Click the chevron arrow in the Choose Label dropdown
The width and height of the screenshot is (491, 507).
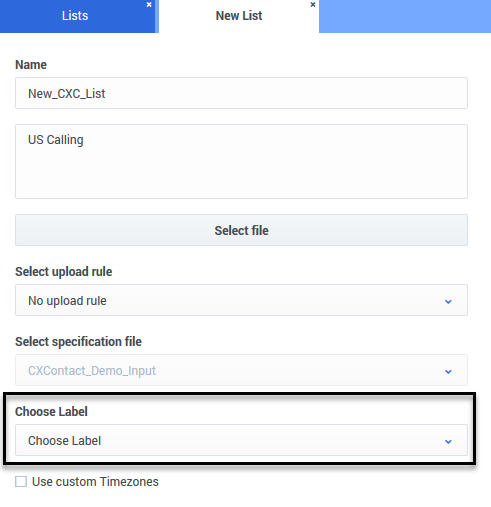coord(448,442)
